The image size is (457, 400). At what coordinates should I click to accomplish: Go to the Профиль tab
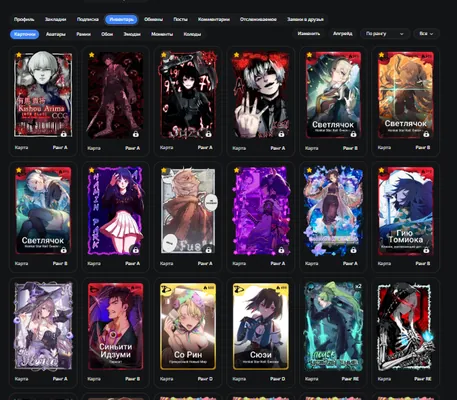[x=24, y=19]
